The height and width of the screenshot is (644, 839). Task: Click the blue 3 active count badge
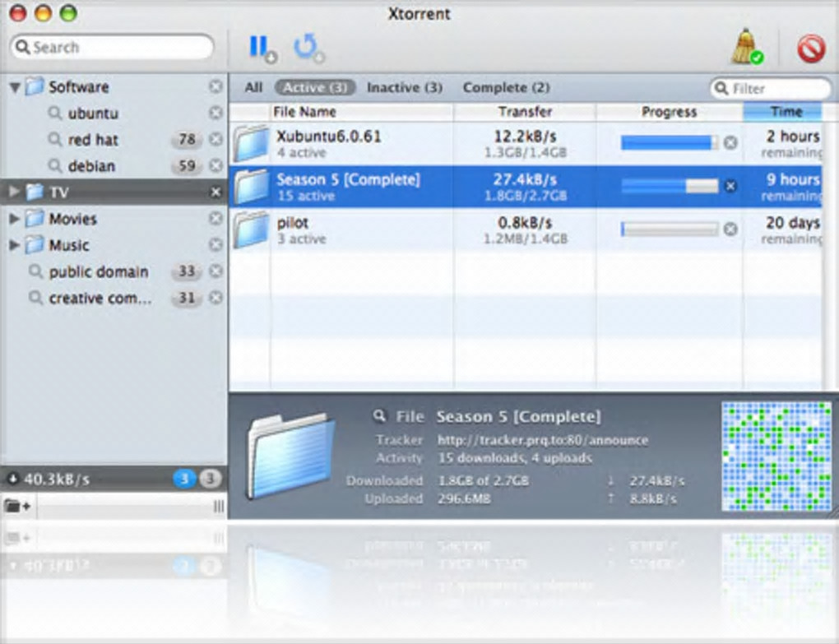click(x=184, y=479)
